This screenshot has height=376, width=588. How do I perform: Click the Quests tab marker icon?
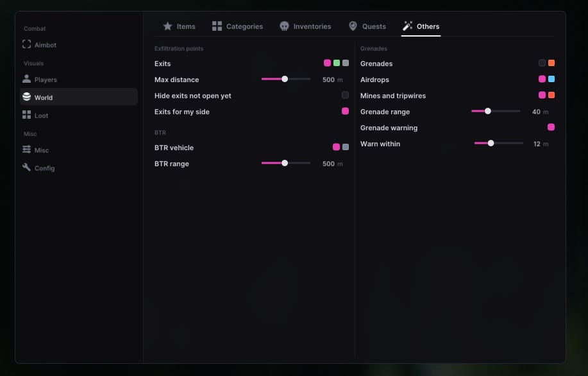coord(353,26)
